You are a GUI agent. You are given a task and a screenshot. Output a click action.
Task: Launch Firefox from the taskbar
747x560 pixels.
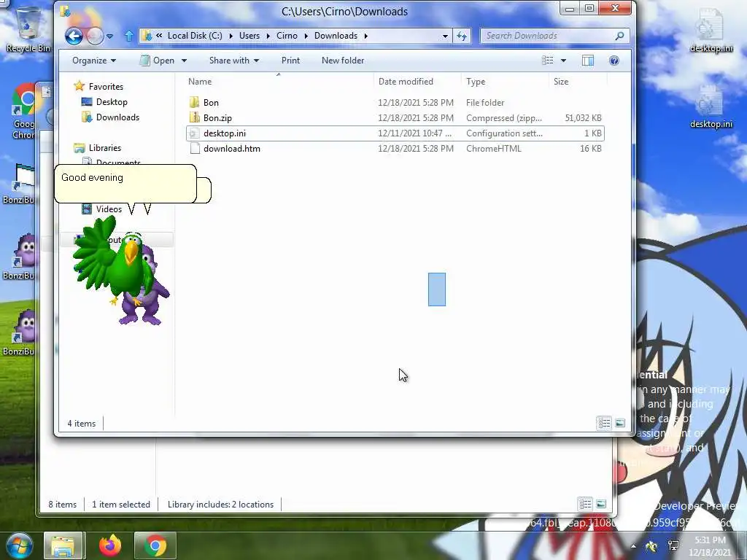[110, 545]
